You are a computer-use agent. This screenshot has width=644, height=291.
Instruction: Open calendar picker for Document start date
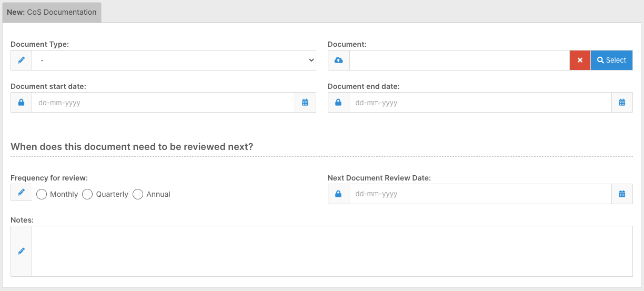click(x=305, y=103)
